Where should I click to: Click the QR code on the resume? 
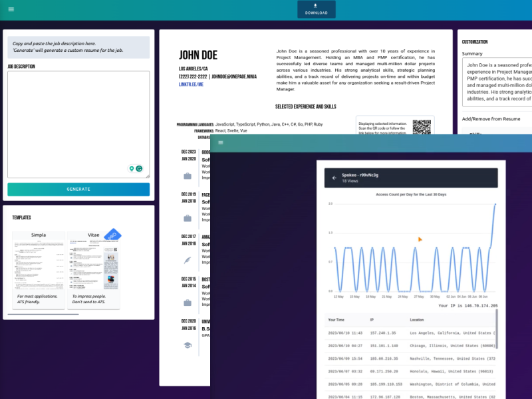pos(422,127)
